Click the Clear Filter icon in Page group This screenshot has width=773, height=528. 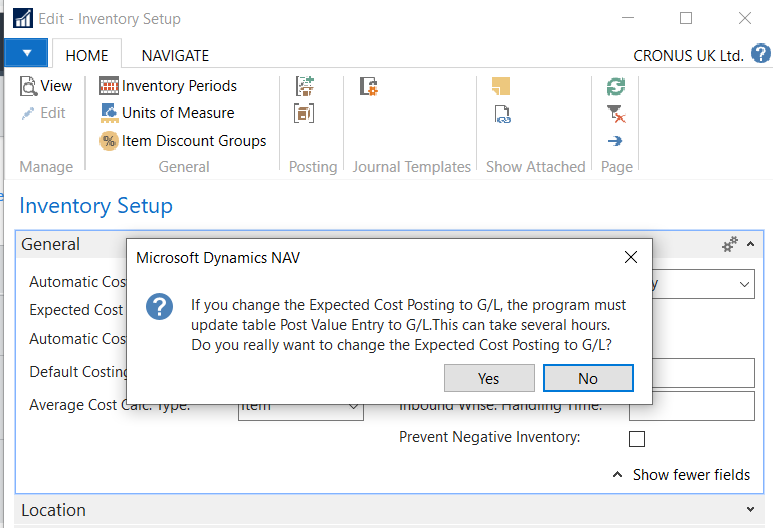tap(616, 114)
